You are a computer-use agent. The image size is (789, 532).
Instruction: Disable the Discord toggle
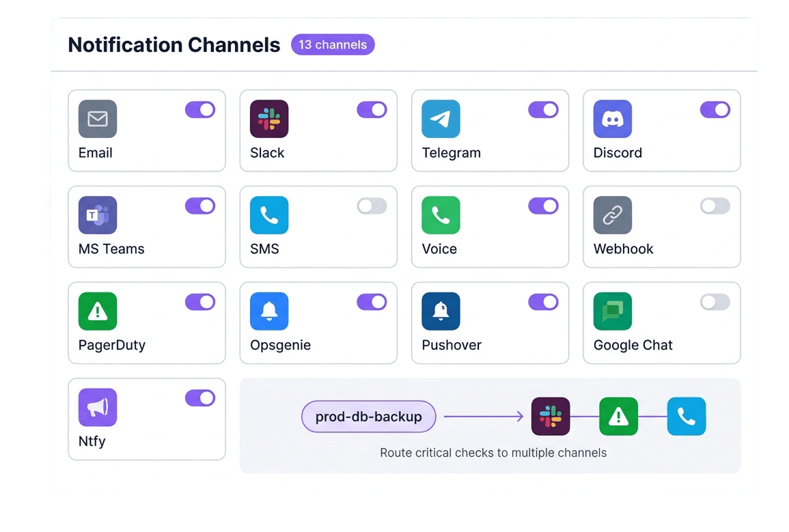[715, 110]
